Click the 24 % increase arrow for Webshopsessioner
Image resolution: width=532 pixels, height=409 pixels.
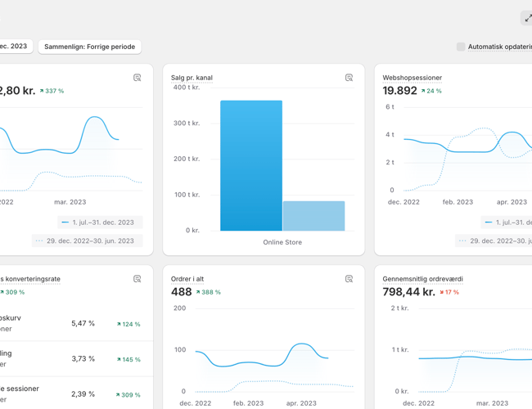pyautogui.click(x=431, y=91)
